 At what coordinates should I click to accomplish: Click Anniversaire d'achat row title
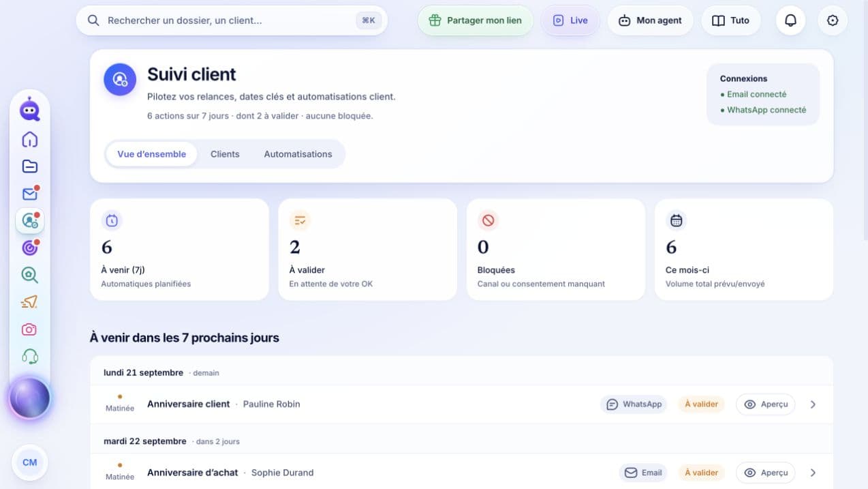tap(193, 473)
